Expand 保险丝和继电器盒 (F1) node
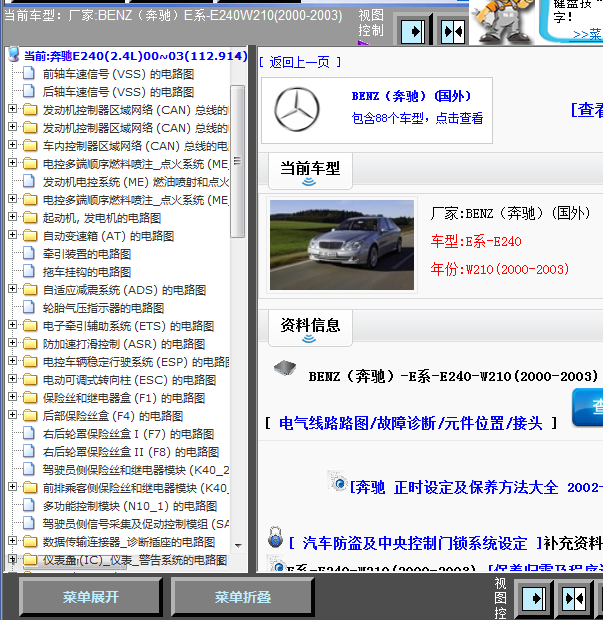The height and width of the screenshot is (620, 603). 12,397
